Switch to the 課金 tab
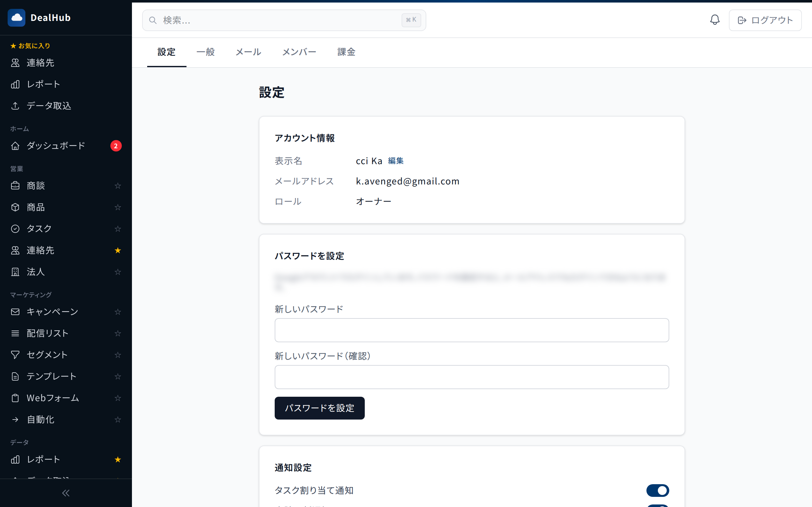This screenshot has width=812, height=507. point(346,52)
